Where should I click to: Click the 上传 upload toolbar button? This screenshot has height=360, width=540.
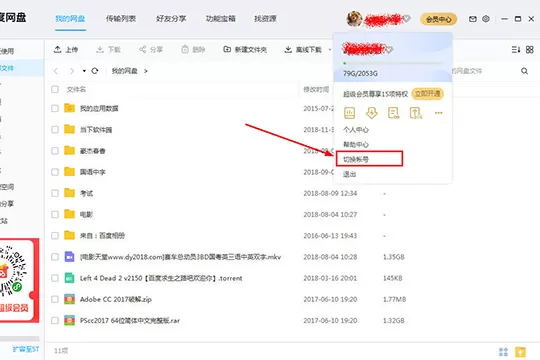tap(66, 50)
